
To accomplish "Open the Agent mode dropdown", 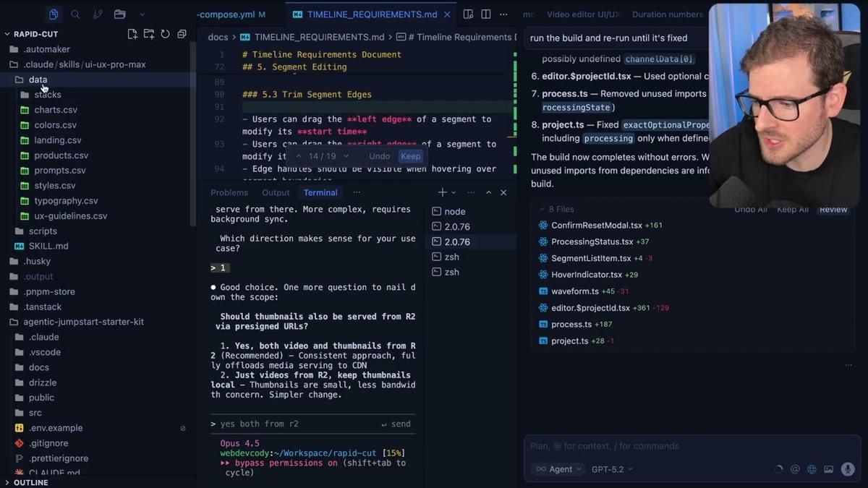I will pos(558,469).
